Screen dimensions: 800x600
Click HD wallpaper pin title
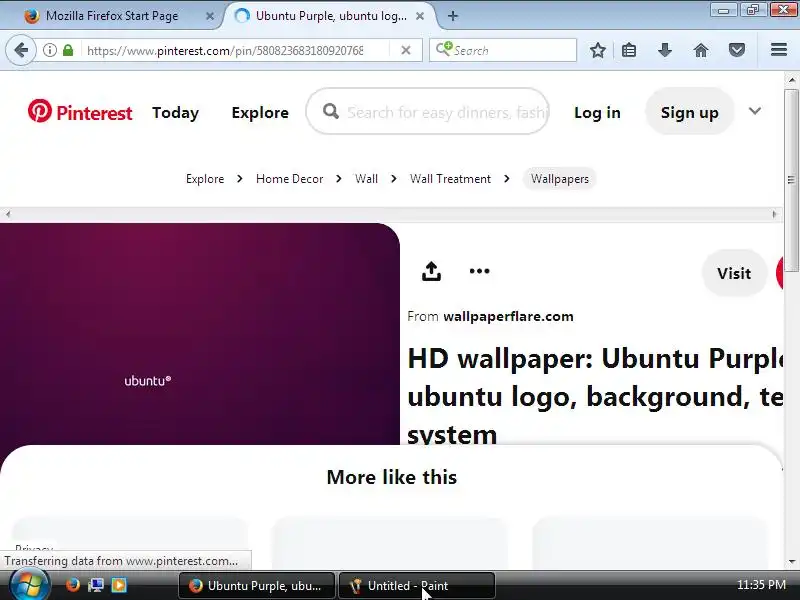[595, 395]
